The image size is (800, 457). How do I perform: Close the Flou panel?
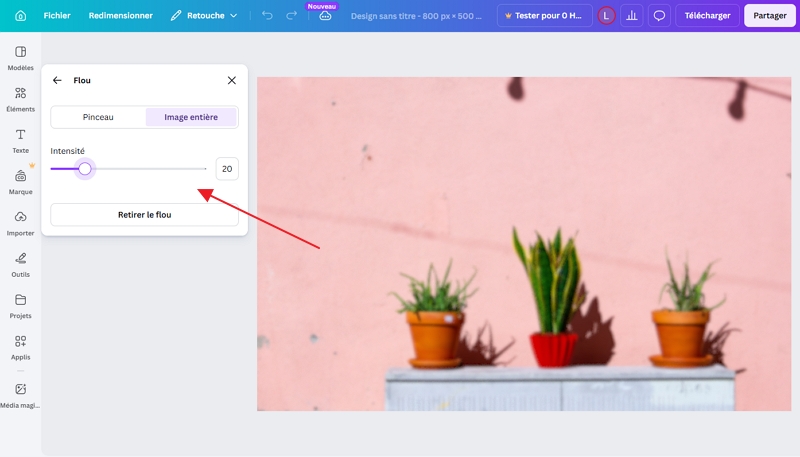(232, 80)
